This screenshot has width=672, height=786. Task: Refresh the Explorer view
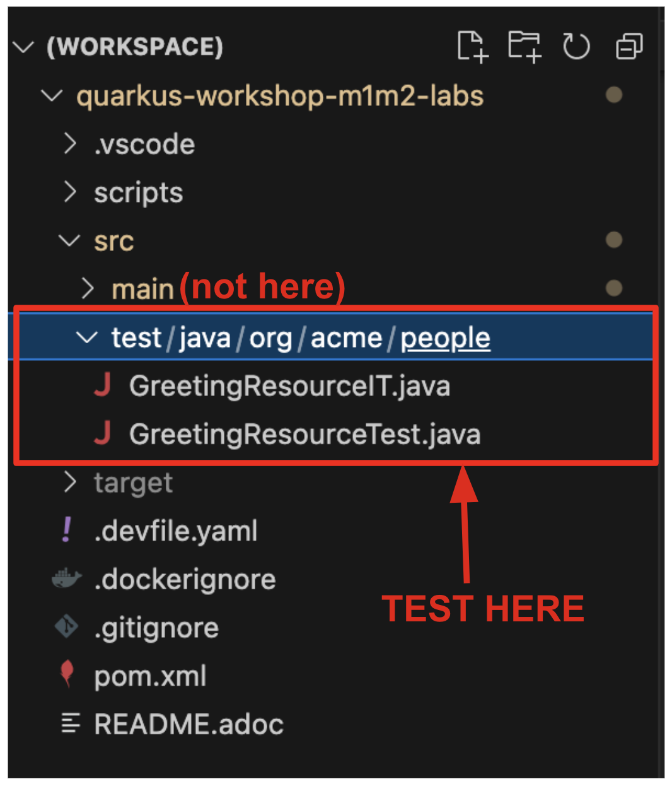[577, 46]
